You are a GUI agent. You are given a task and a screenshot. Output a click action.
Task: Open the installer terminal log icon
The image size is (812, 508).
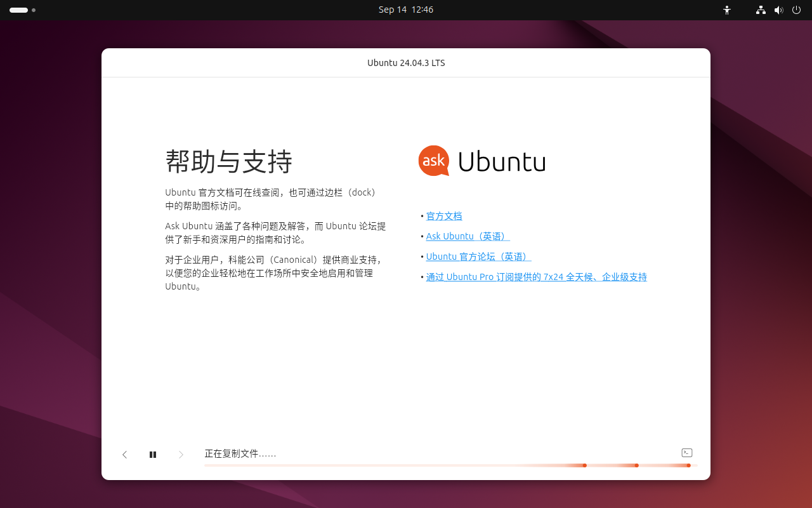click(x=687, y=453)
